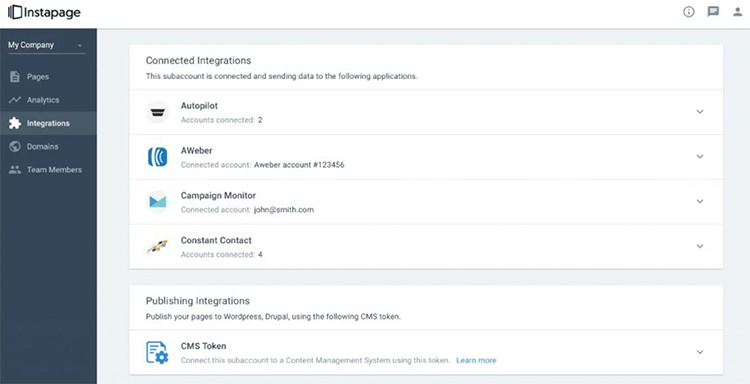Click the CMS Token gear document icon
750x384 pixels.
pyautogui.click(x=157, y=352)
